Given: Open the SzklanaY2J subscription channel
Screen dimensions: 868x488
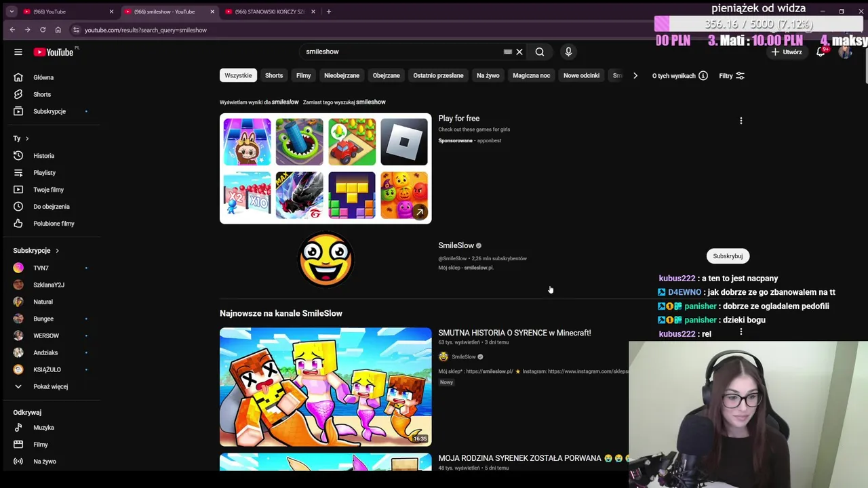Looking at the screenshot, I should [x=50, y=285].
